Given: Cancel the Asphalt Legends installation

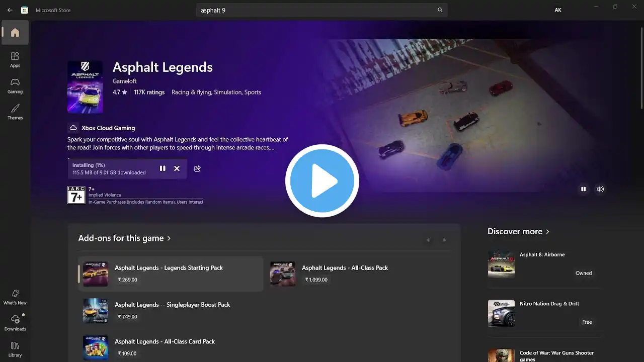Looking at the screenshot, I should (177, 168).
